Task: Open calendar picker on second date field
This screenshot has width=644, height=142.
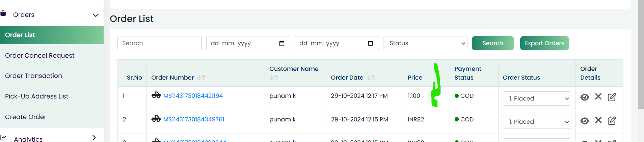Action: click(x=370, y=43)
